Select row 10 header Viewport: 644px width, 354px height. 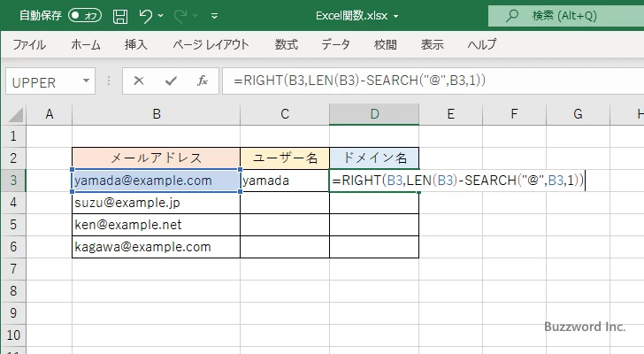(x=13, y=335)
